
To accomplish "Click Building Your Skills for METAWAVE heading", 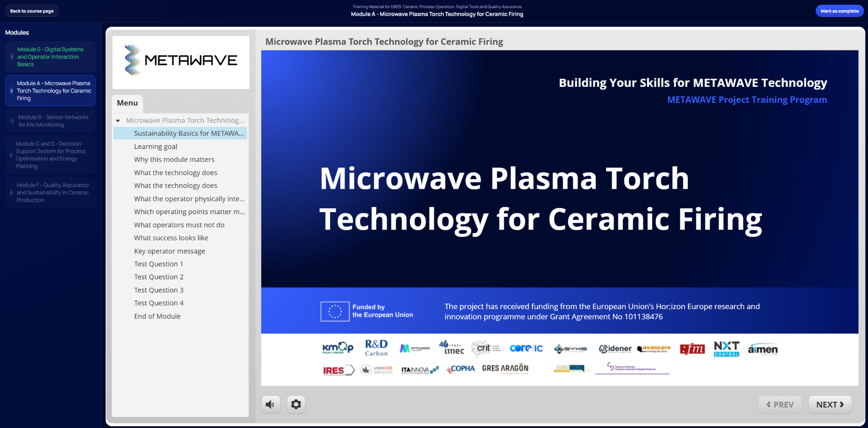I will pyautogui.click(x=693, y=83).
